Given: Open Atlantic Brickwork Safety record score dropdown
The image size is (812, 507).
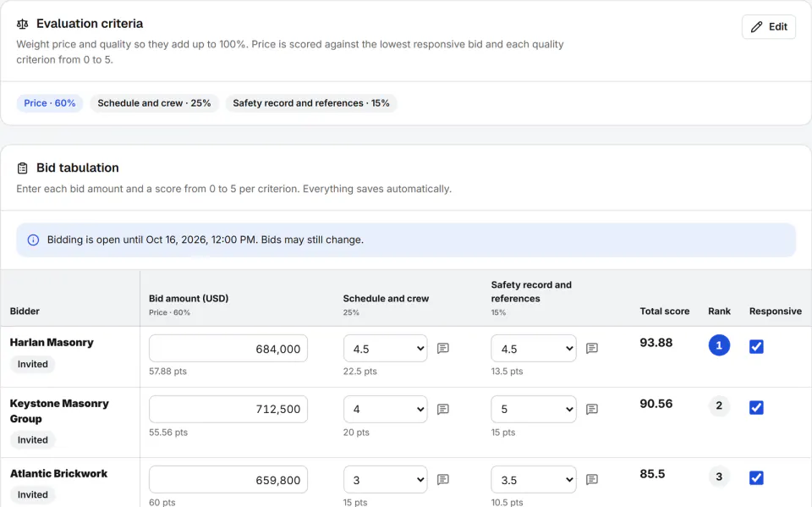Looking at the screenshot, I should 534,480.
